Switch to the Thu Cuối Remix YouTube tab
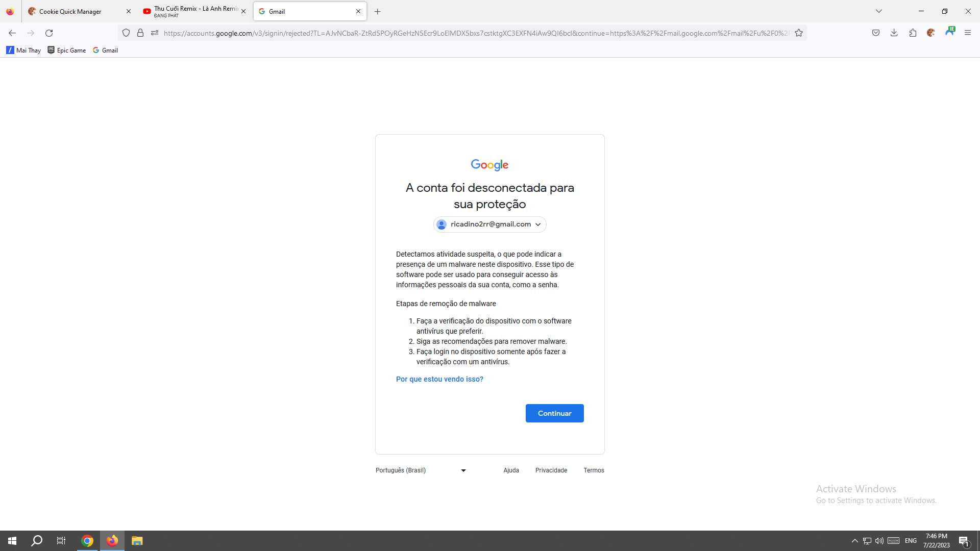 pos(194,11)
